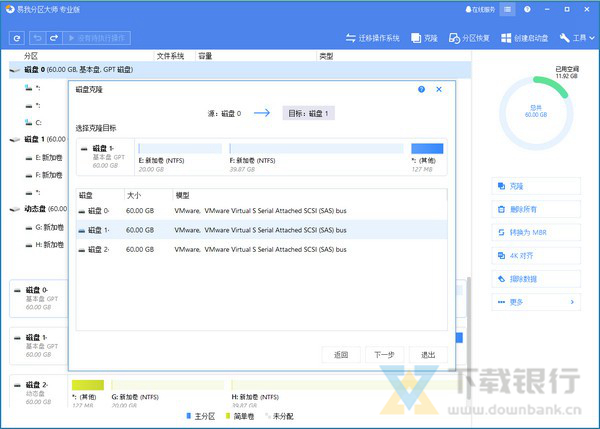Image resolution: width=600 pixels, height=429 pixels.
Task: Click the undo arrow icon
Action: coord(39,38)
